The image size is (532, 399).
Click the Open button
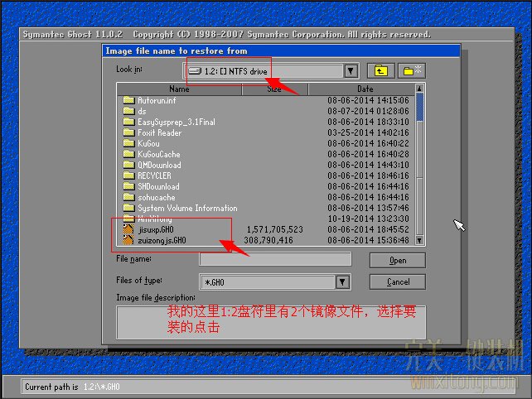[398, 260]
